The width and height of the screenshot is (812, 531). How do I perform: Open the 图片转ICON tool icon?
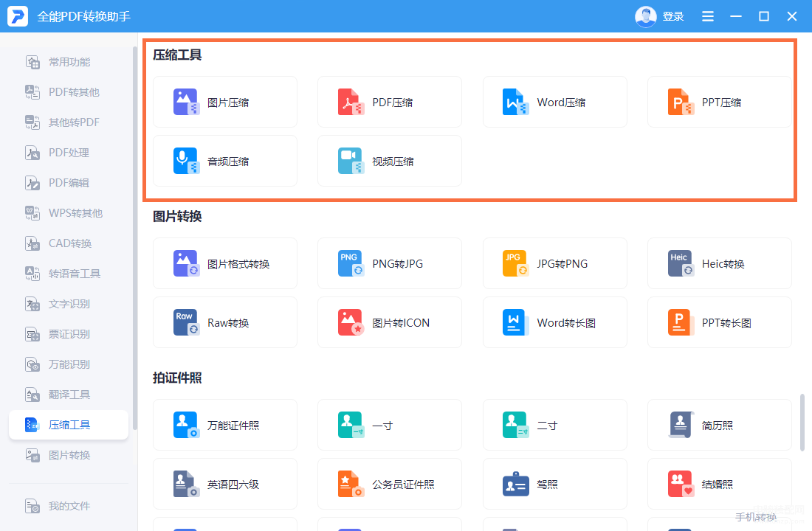[x=350, y=322]
